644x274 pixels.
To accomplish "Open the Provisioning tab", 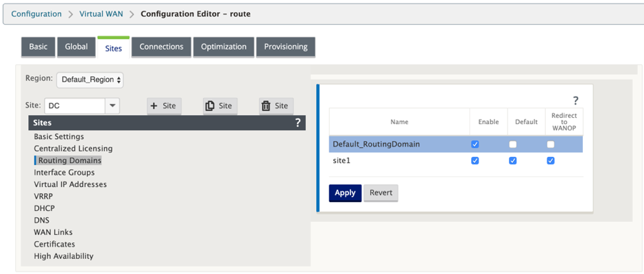I will [285, 47].
